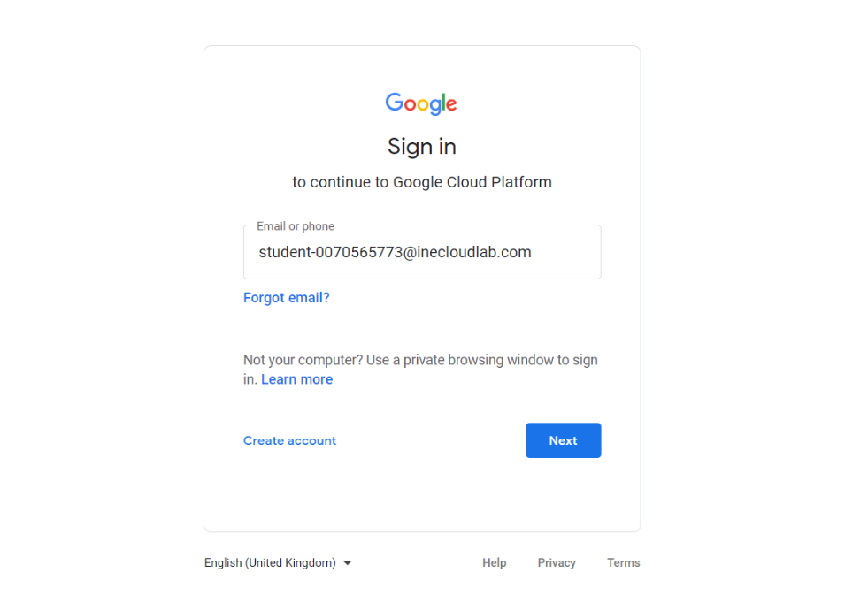Open the Help footer link
The image size is (868, 603).
pos(494,562)
